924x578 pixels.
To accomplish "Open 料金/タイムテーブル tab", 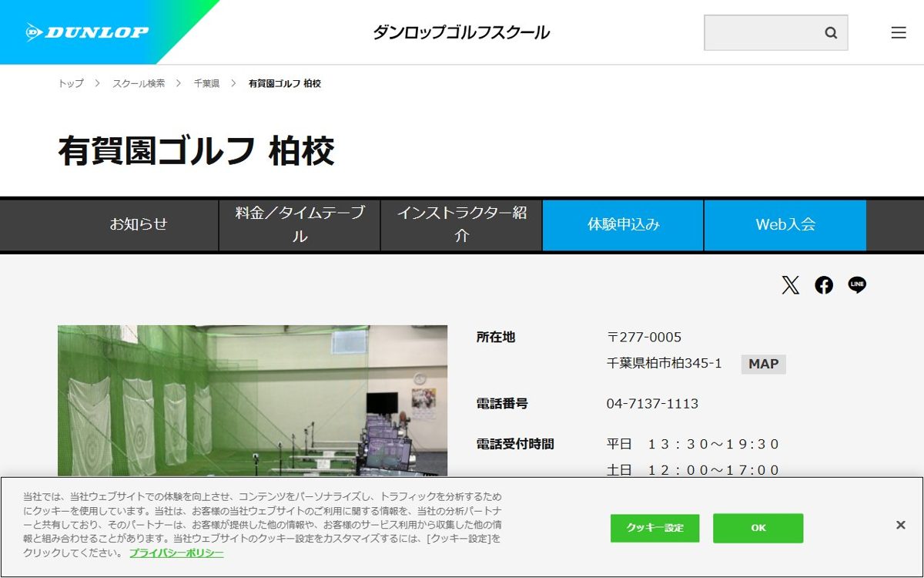I will [300, 225].
